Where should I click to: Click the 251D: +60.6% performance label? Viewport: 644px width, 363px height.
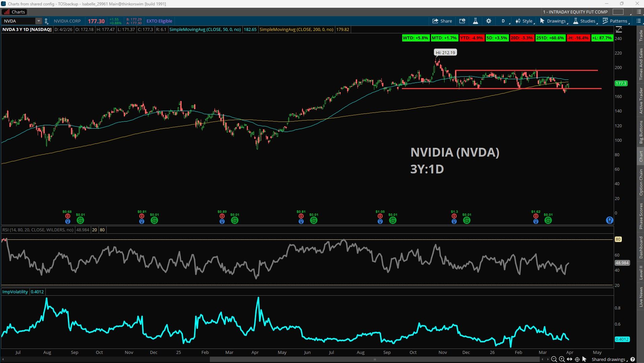[550, 38]
